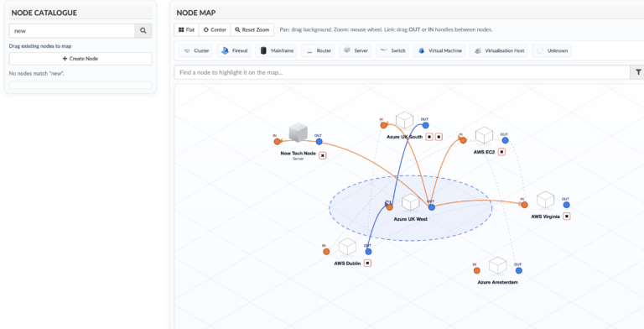This screenshot has height=329, width=644.
Task: Select the Firewall node type chip
Action: tap(234, 50)
